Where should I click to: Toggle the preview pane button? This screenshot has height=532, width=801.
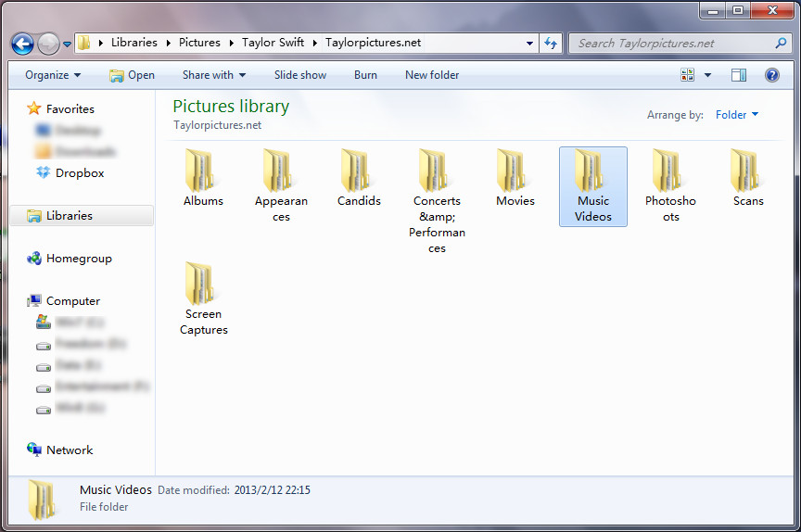[x=739, y=75]
